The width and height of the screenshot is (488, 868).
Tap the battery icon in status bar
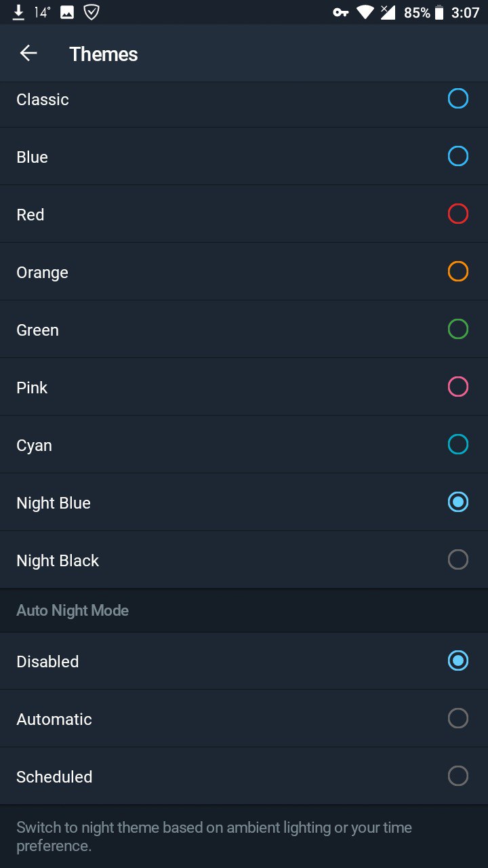[439, 12]
